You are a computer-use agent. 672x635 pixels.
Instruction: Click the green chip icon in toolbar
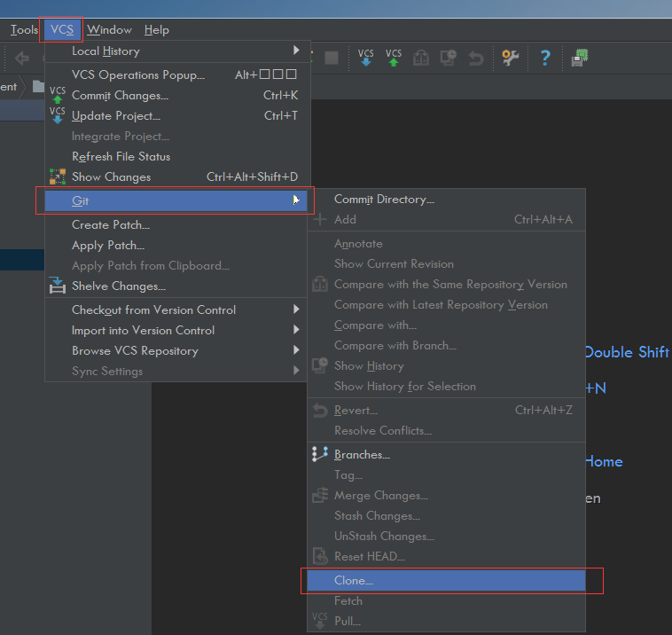click(x=579, y=58)
